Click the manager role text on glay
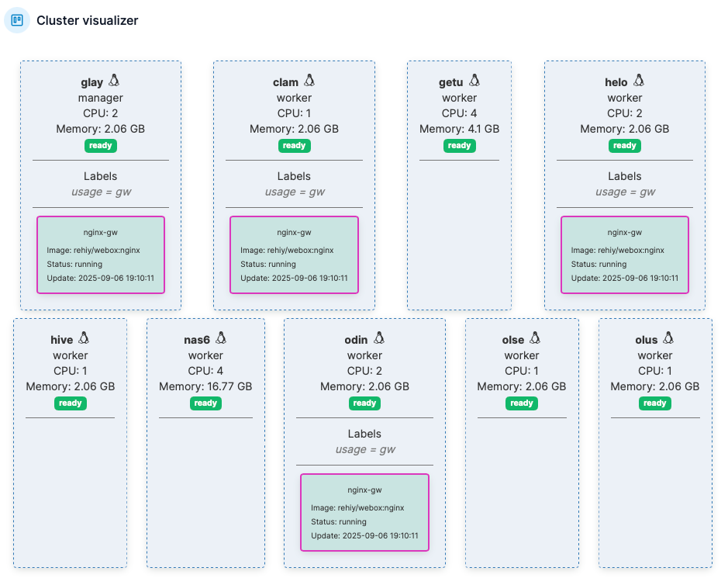The width and height of the screenshot is (728, 585). point(100,98)
